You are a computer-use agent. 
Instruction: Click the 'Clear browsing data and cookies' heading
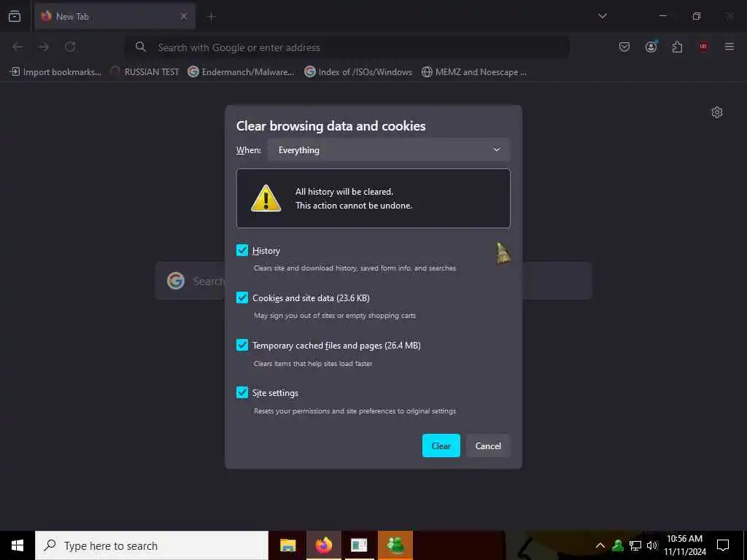(x=331, y=125)
